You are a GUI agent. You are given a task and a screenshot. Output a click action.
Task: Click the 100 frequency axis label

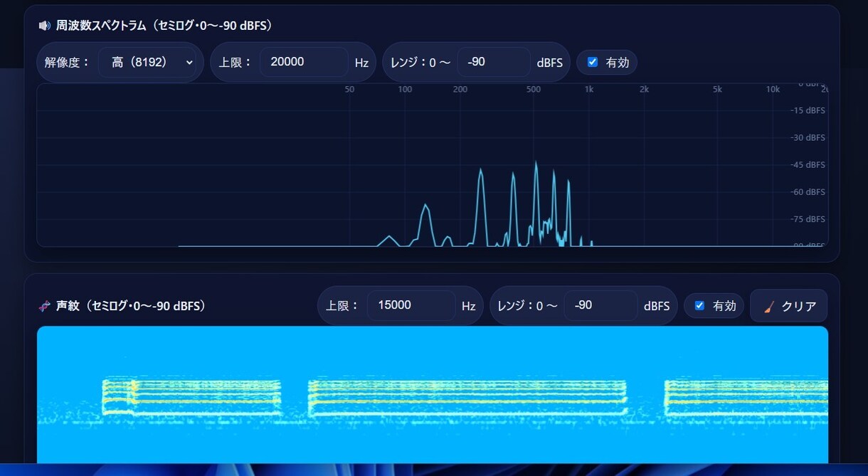(405, 90)
